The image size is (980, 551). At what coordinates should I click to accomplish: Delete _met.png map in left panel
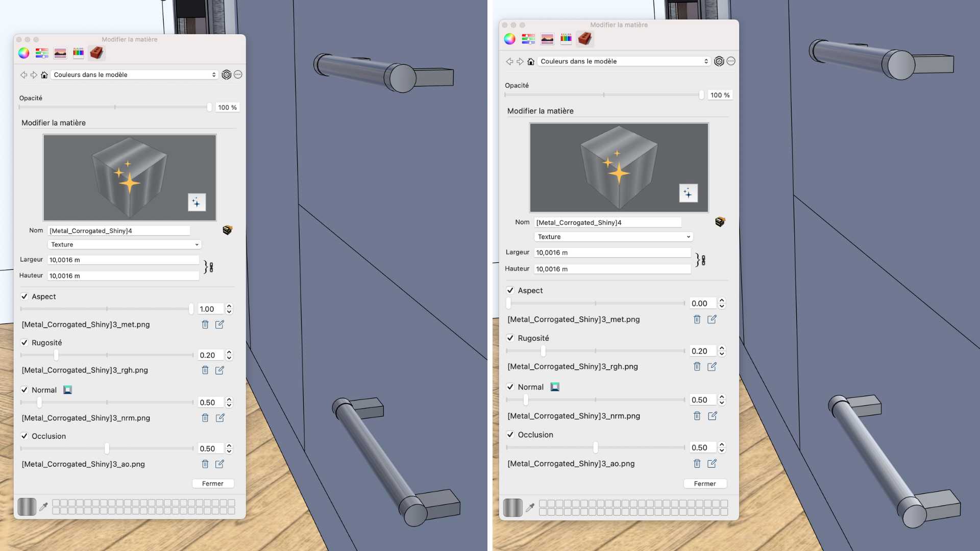(x=205, y=324)
